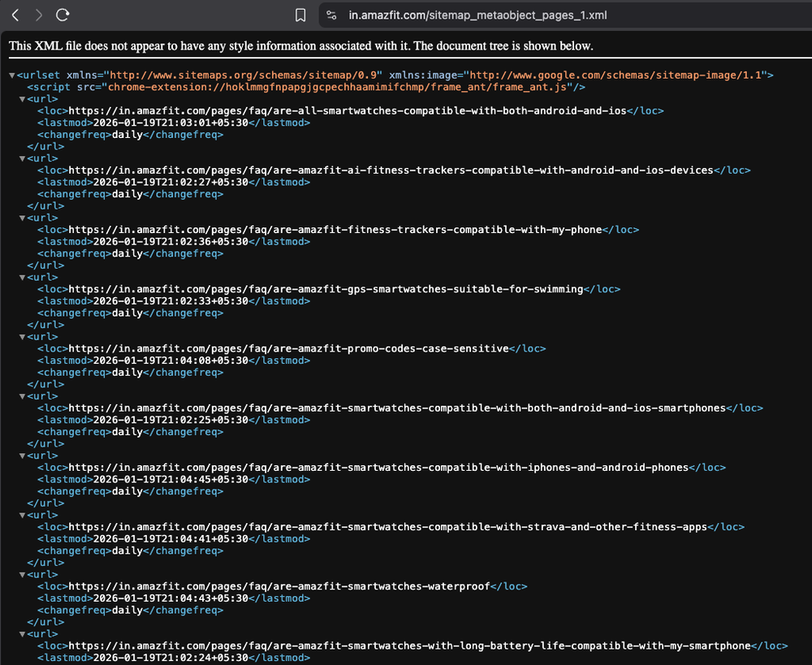Image resolution: width=812 pixels, height=665 pixels.
Task: Open site permissions via the address bar icon
Action: point(330,15)
